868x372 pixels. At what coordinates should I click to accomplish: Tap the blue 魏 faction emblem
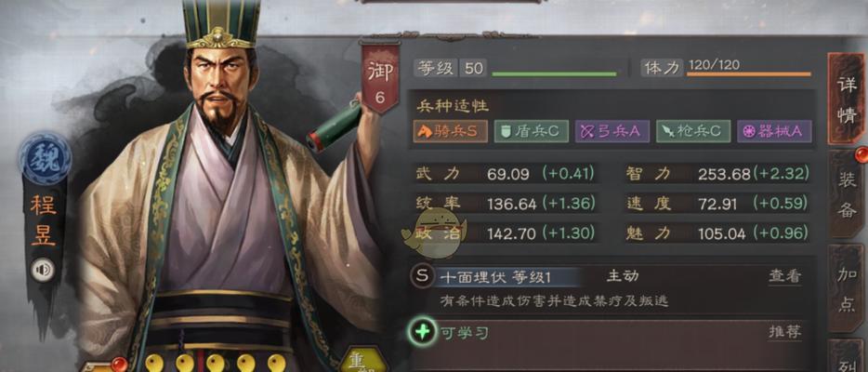(46, 158)
